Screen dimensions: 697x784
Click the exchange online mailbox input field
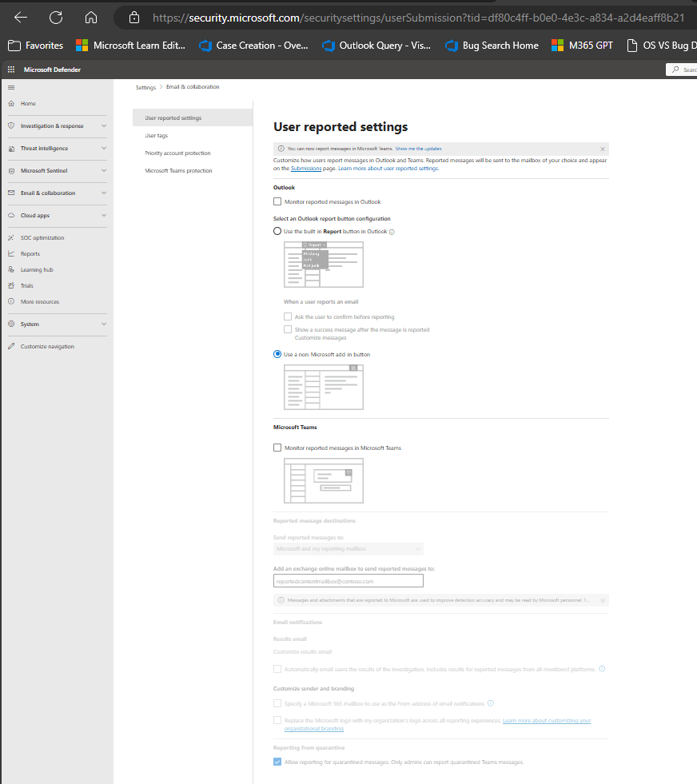(x=348, y=580)
